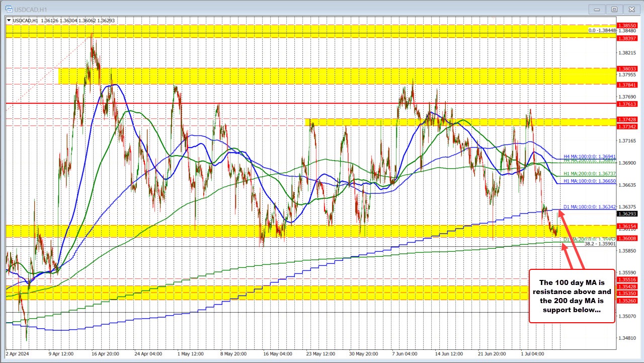This screenshot has width=644, height=363.
Task: Click the red level label 1.35516
Action: pos(628,279)
